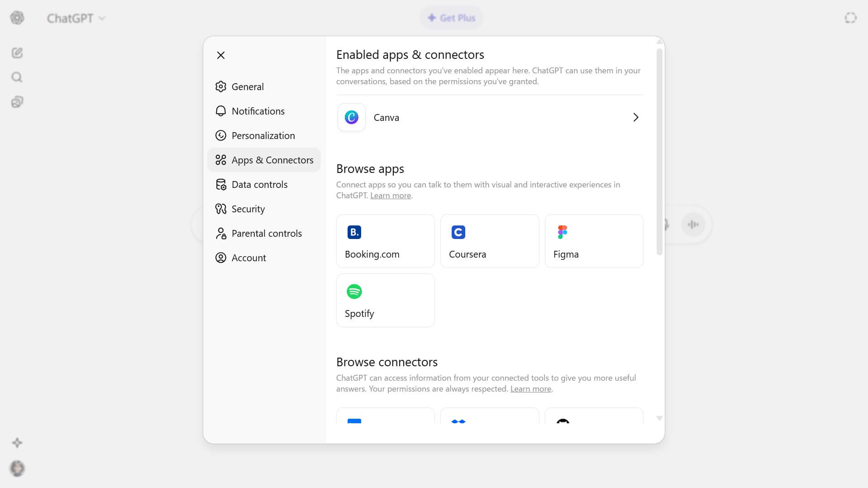Screen dimensions: 868x488
Task: Click the sparkle icon above profile avatar
Action: point(17,443)
